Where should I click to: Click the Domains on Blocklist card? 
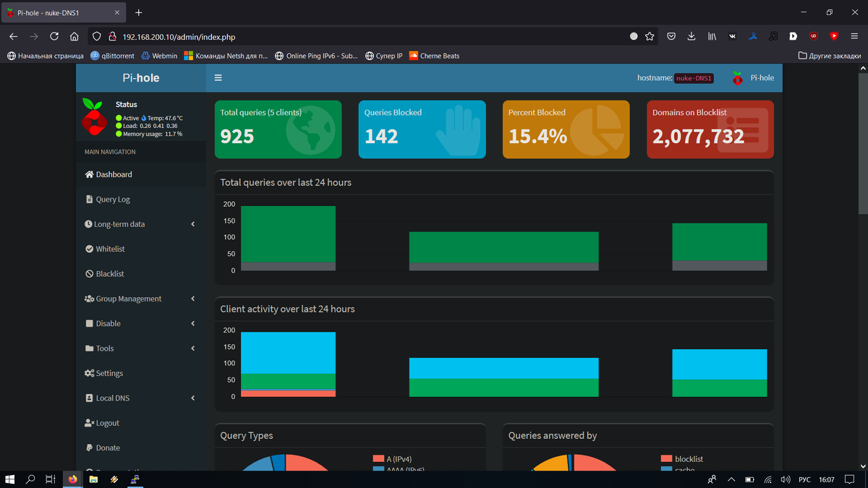click(710, 129)
